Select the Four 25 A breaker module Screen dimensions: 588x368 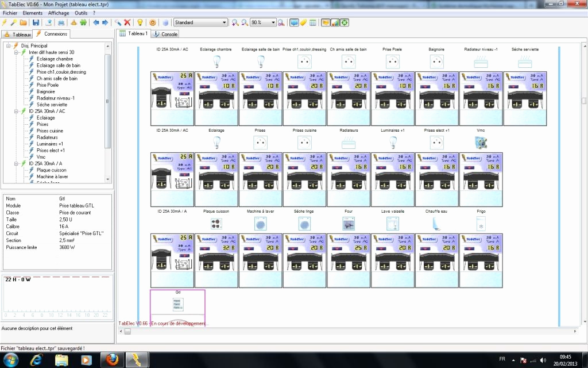(349, 260)
